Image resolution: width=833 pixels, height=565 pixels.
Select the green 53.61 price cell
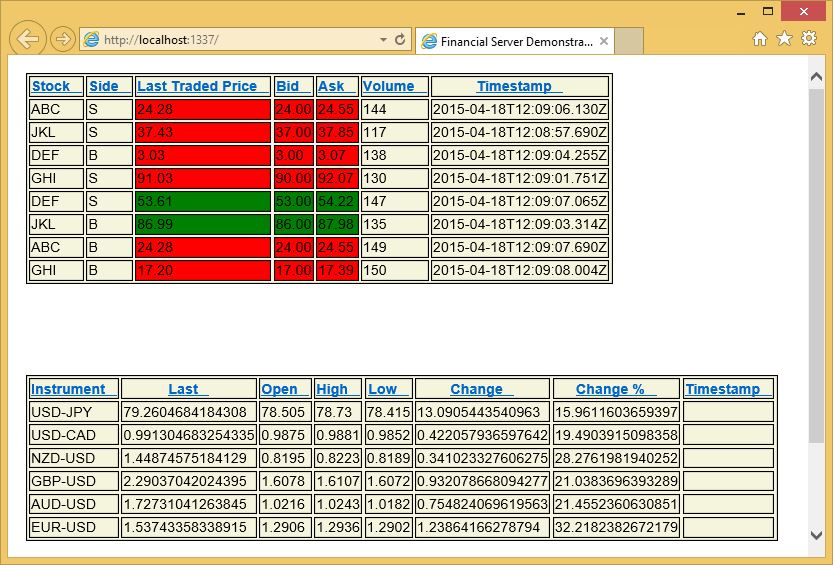(203, 201)
